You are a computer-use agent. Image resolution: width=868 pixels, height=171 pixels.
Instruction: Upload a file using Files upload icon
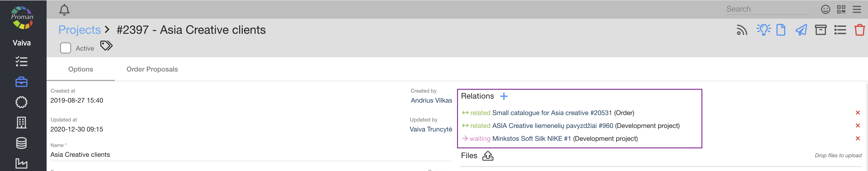[x=488, y=156]
